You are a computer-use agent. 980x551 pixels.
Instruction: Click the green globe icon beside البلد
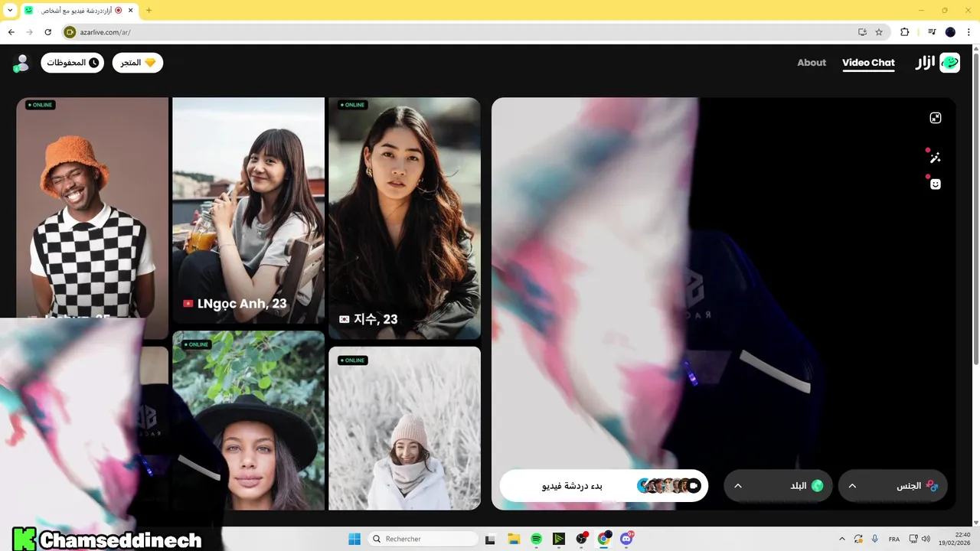(x=817, y=486)
